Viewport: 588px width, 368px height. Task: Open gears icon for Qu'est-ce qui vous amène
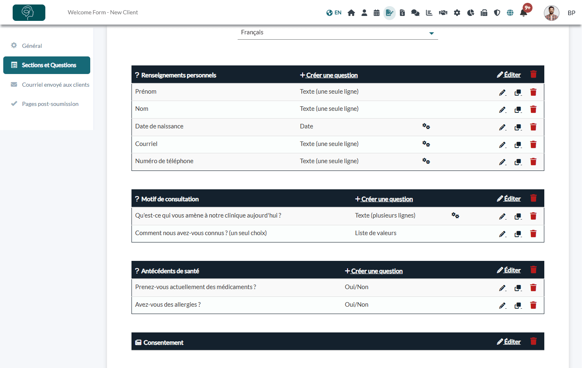[455, 215]
